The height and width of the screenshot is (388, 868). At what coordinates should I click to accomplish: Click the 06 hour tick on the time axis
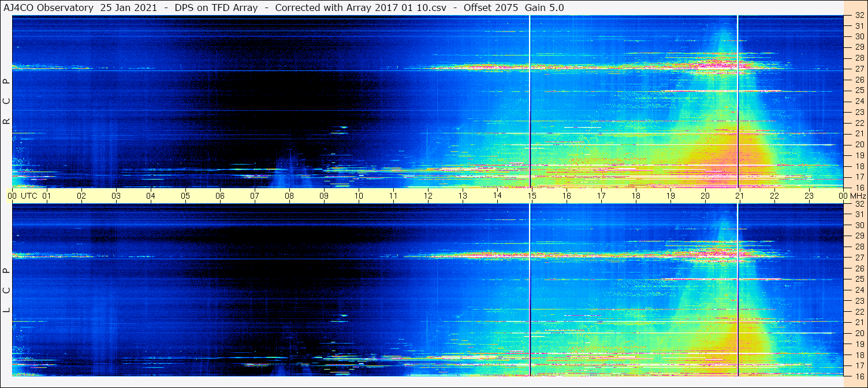[x=220, y=196]
